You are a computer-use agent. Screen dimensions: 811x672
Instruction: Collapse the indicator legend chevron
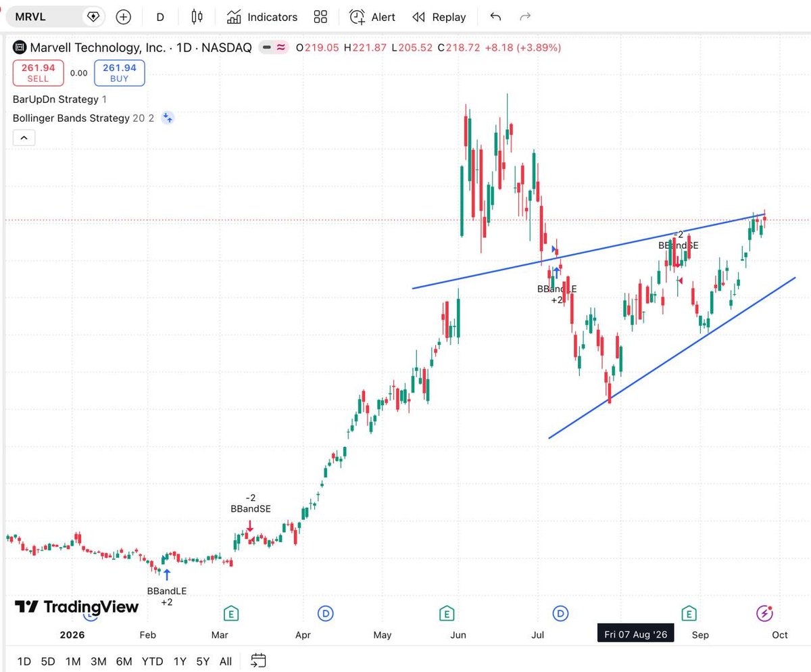(24, 138)
